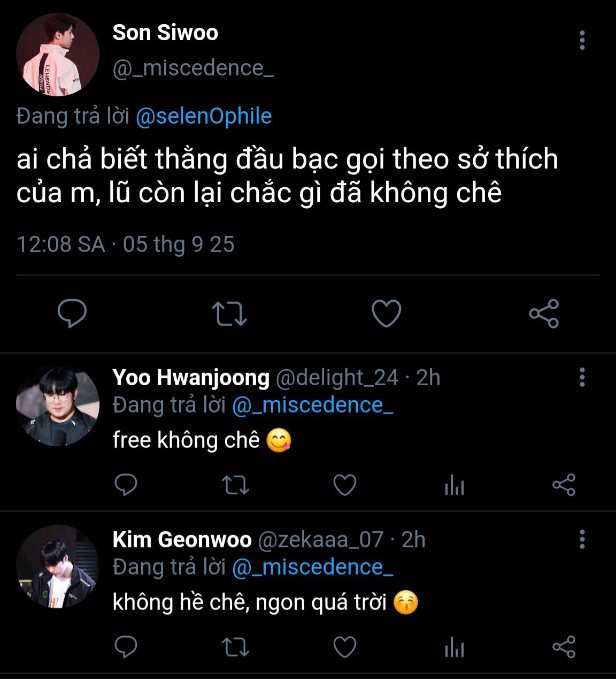Like Son Siwoo's main tweet
Screen dimensions: 616x679
[386, 314]
